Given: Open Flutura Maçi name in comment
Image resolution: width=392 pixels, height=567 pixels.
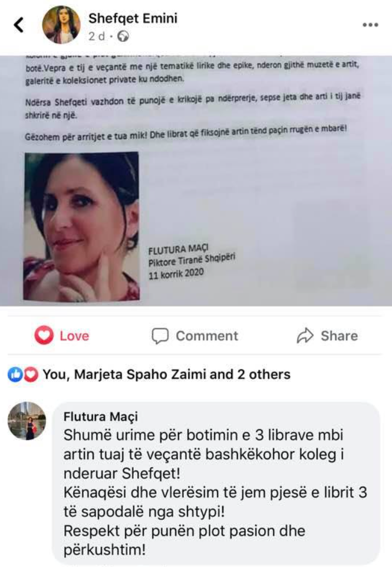Looking at the screenshot, I should (101, 417).
